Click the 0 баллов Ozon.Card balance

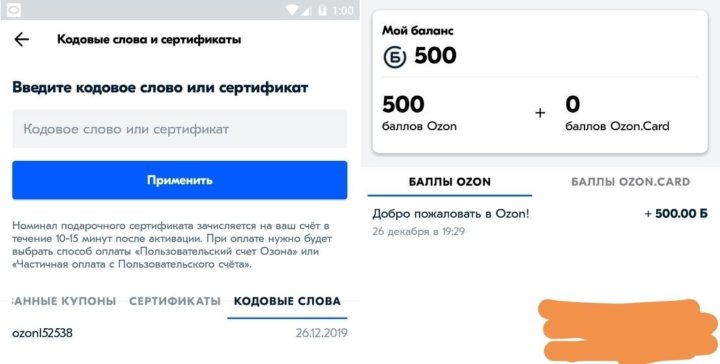point(617,113)
